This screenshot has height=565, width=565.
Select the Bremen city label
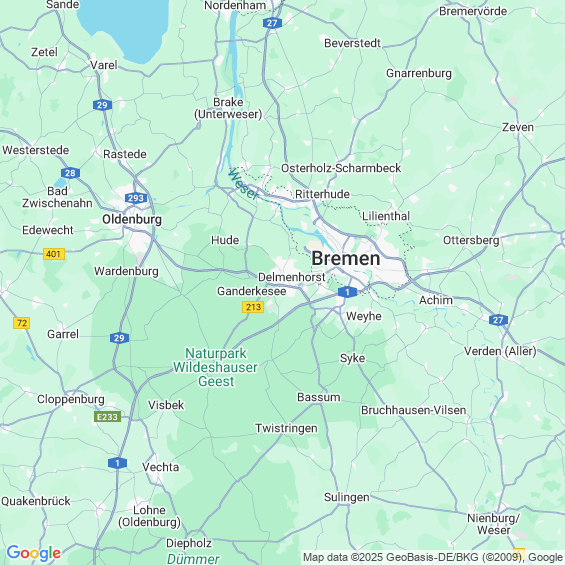click(346, 259)
